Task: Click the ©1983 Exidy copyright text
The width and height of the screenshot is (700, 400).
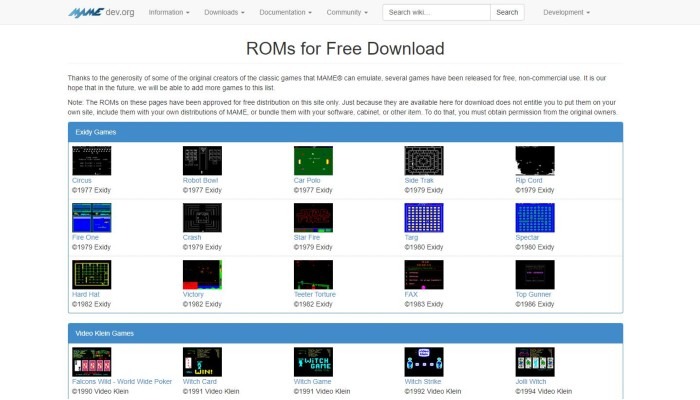Action: (x=424, y=304)
